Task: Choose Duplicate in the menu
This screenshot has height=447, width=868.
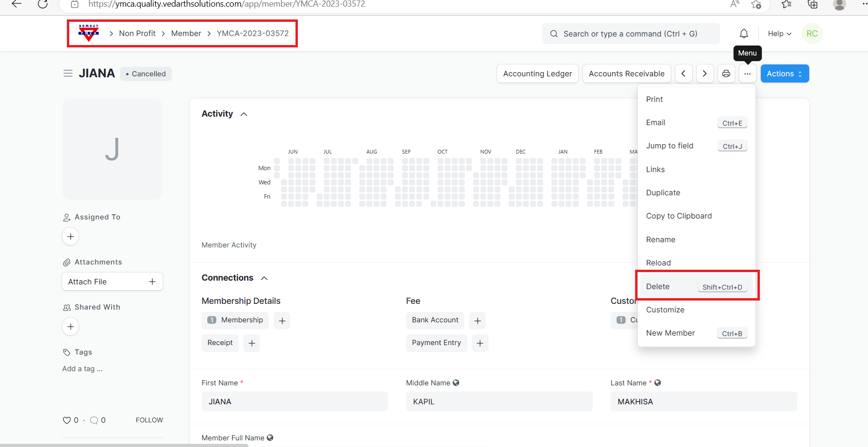Action: coord(663,192)
